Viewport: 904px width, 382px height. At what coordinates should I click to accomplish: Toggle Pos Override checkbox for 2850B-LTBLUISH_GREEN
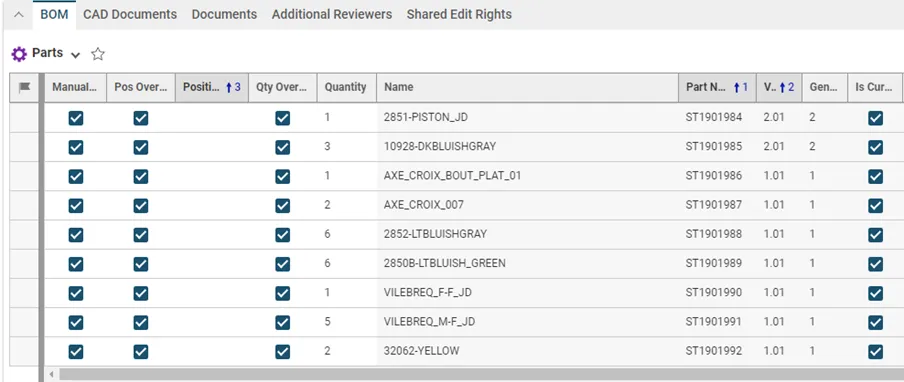141,264
